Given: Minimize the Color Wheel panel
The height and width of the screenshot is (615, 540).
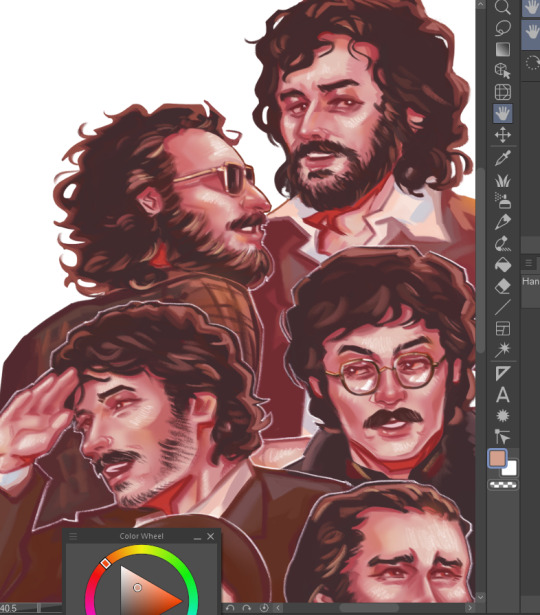Looking at the screenshot, I should [x=197, y=537].
